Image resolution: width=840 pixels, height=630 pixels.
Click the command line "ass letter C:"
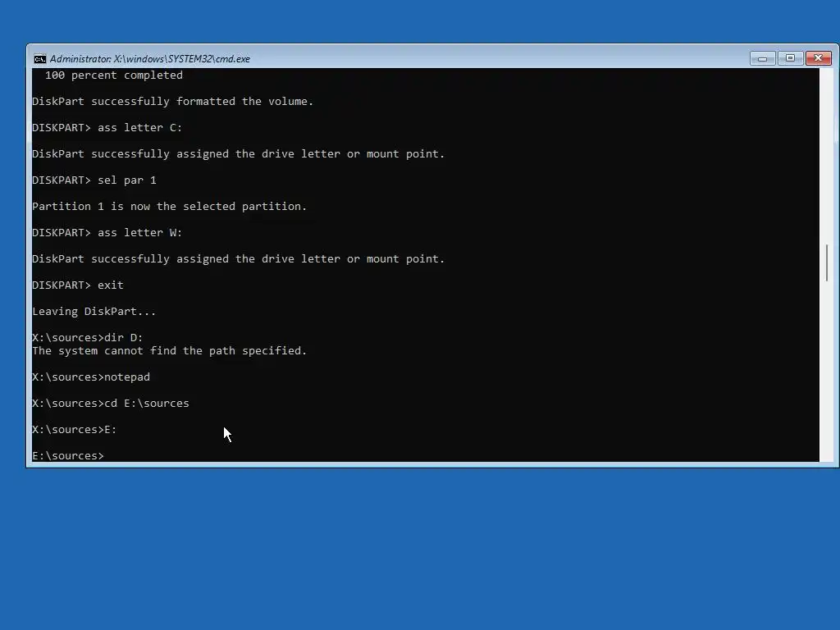(107, 128)
